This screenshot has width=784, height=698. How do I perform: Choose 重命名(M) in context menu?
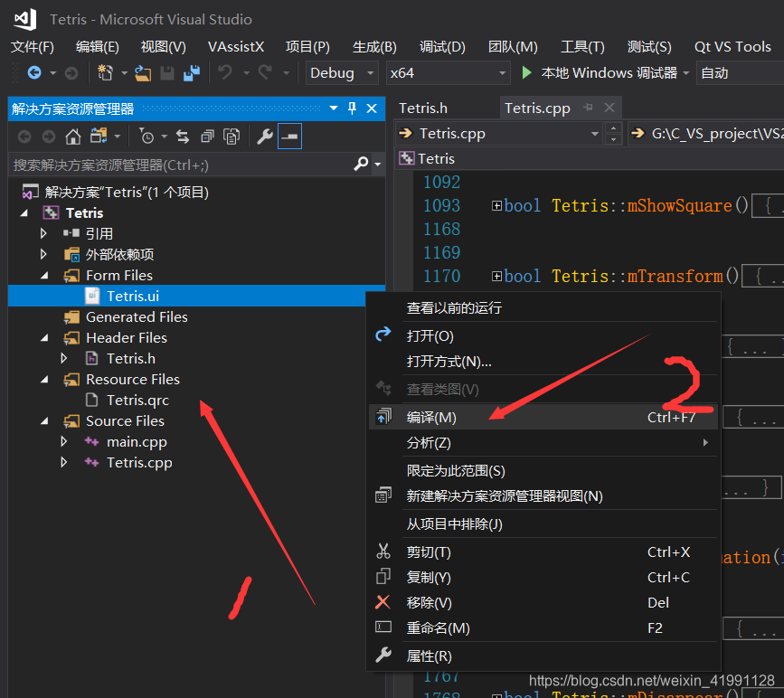(543, 628)
